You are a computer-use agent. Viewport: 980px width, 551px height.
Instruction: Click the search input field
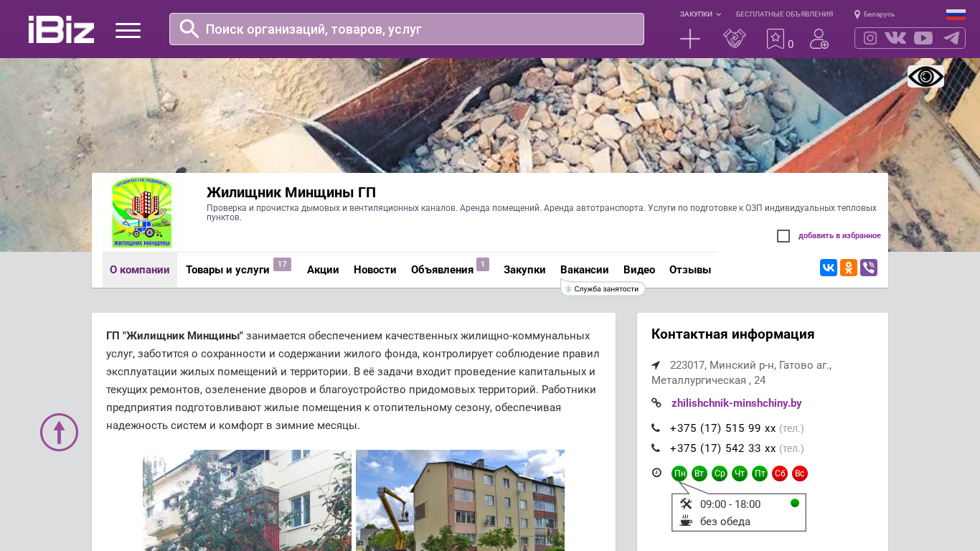[x=407, y=29]
